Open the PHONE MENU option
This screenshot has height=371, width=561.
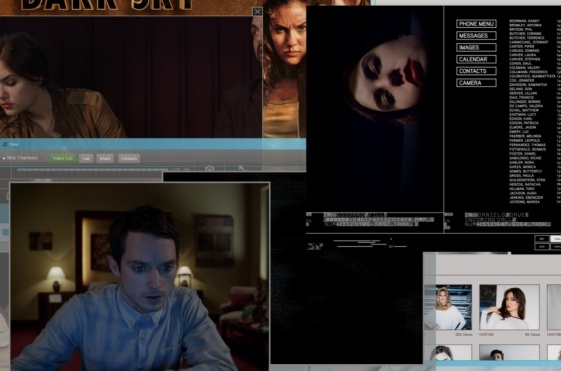[x=476, y=24]
